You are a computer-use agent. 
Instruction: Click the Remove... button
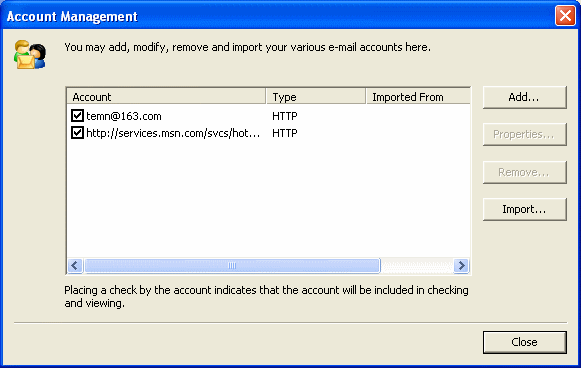(524, 172)
